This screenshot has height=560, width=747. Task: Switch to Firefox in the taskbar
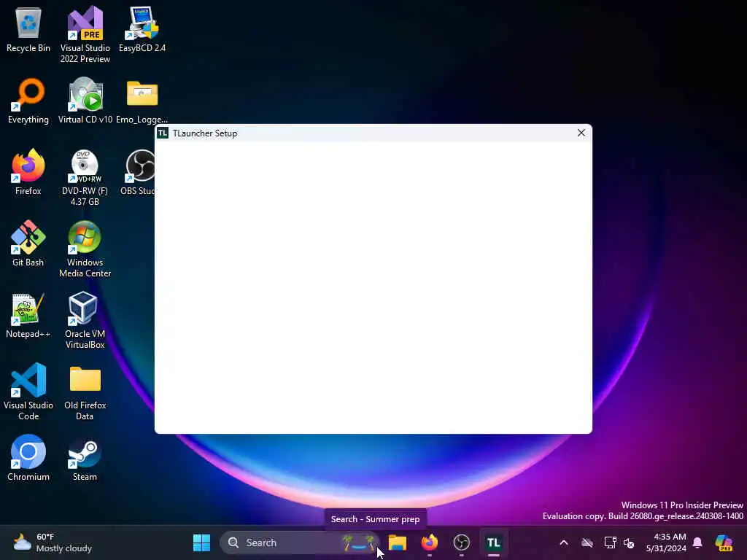click(429, 542)
